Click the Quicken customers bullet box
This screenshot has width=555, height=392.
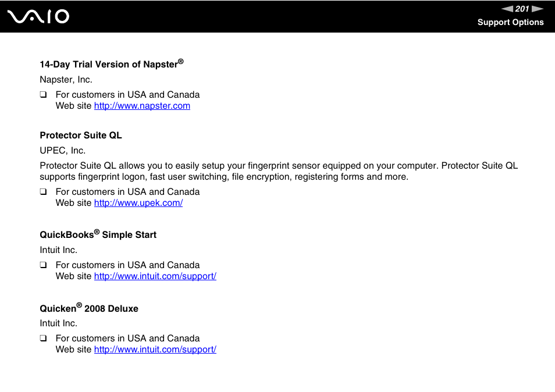tap(43, 338)
